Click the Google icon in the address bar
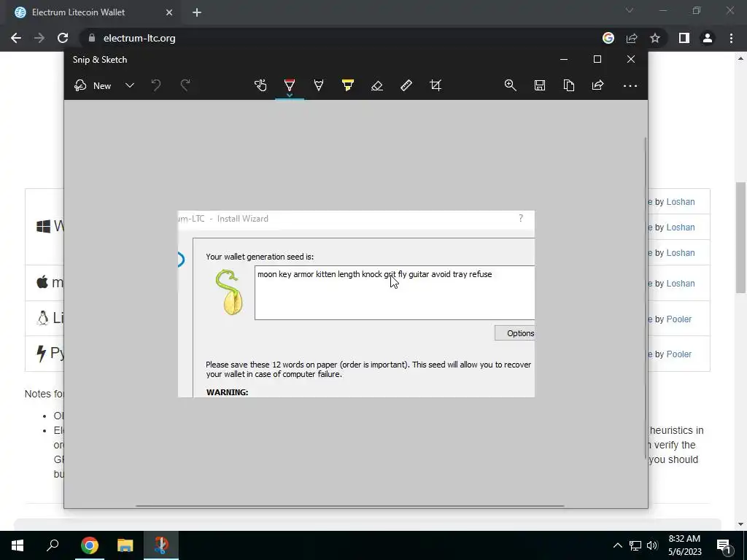 (x=608, y=38)
